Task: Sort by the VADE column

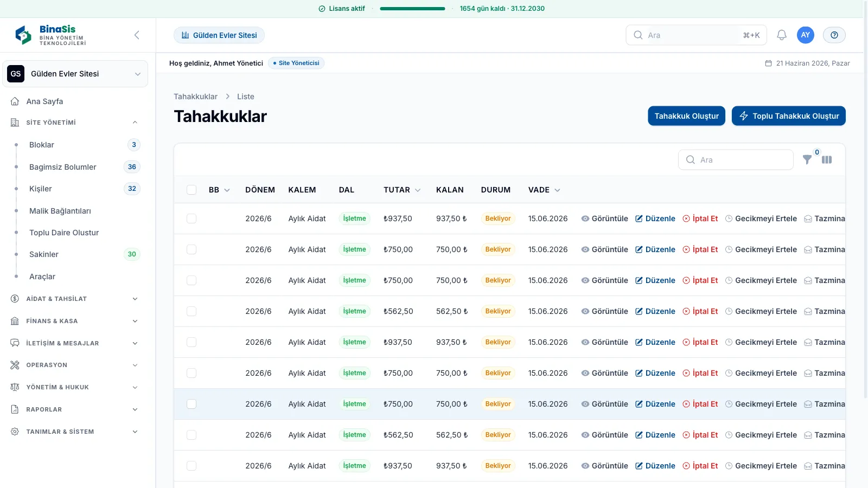Action: (x=544, y=190)
